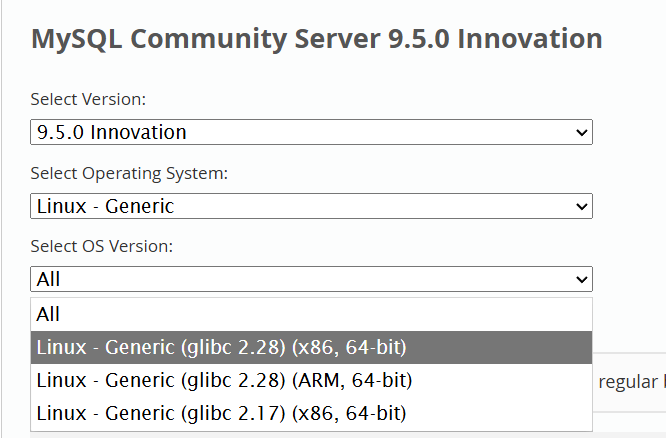Click the partially visible "regular" text

pyautogui.click(x=630, y=381)
